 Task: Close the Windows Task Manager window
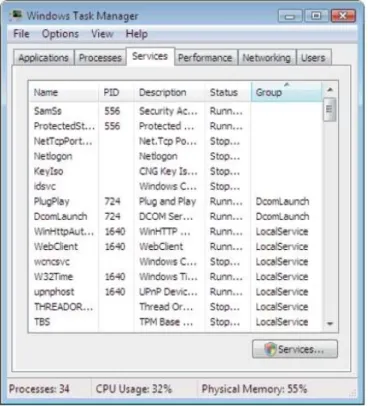(343, 16)
